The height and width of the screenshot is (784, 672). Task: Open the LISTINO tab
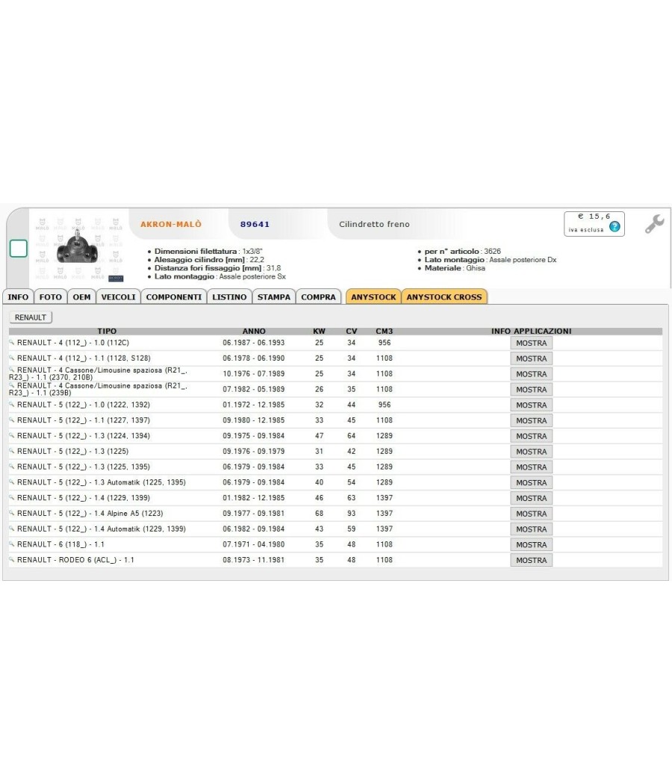(x=229, y=297)
